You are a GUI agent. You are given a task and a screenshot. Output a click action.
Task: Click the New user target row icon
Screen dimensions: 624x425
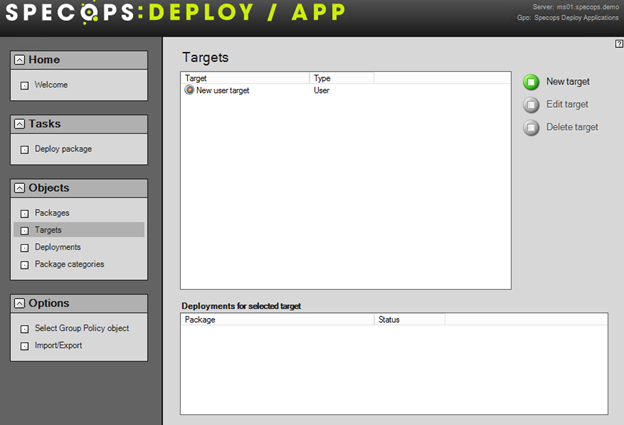click(189, 90)
